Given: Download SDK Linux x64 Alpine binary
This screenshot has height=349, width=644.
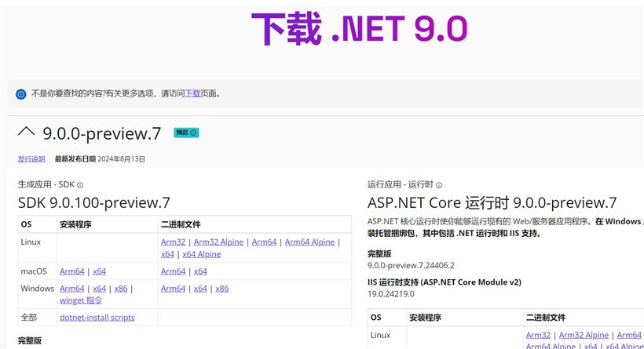Looking at the screenshot, I should pyautogui.click(x=202, y=254).
